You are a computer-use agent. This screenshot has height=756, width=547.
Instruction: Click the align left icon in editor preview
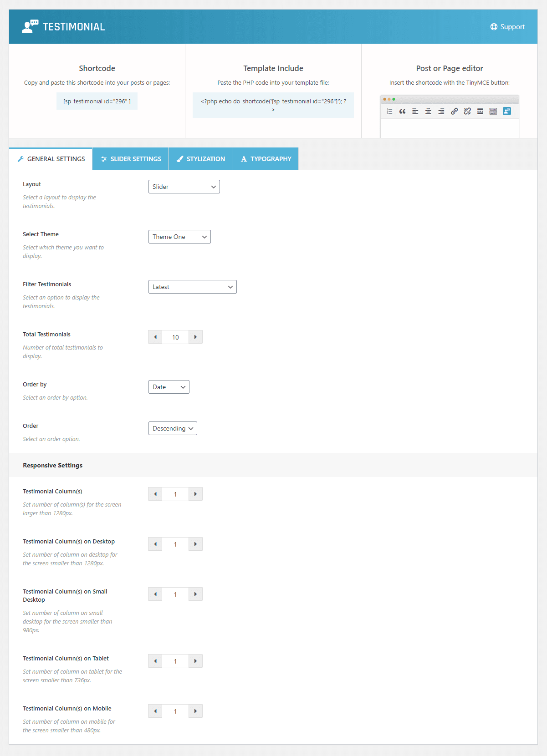point(415,111)
